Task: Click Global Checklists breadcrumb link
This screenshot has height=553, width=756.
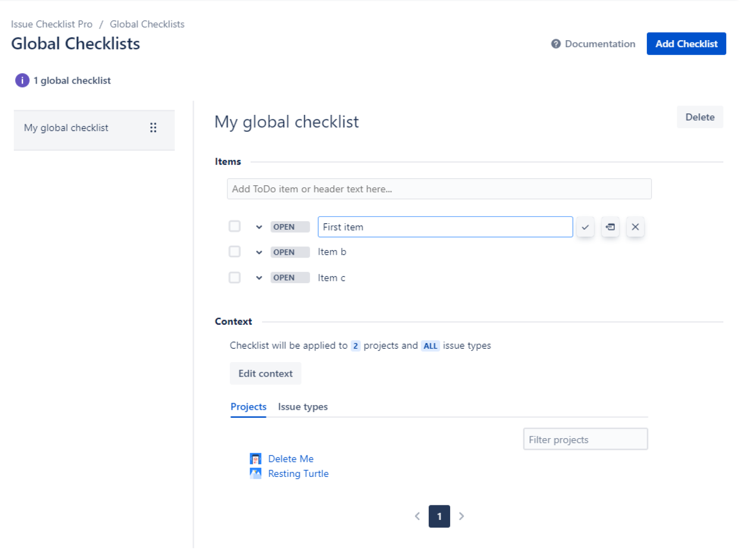Action: (x=147, y=24)
